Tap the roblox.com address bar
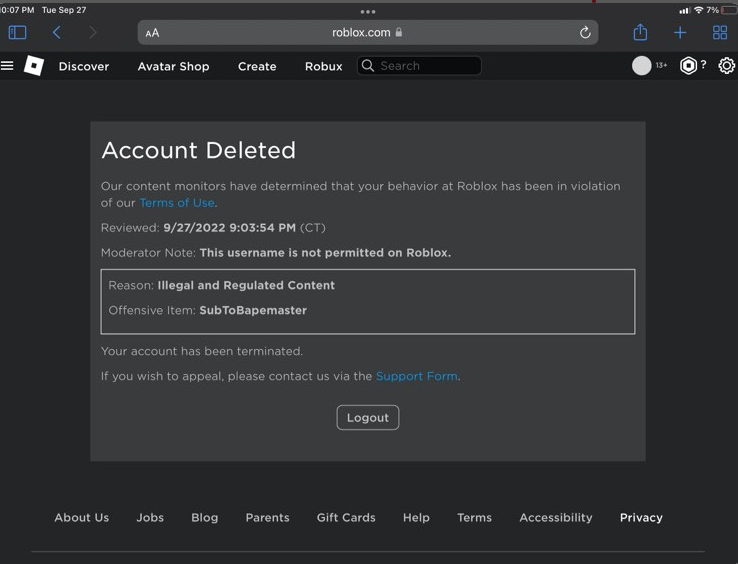Viewport: 738px width, 564px height. pyautogui.click(x=368, y=32)
